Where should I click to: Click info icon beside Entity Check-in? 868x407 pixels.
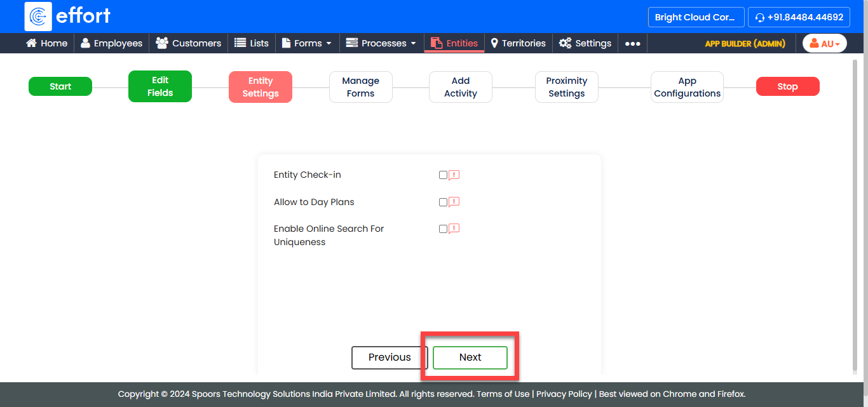click(x=454, y=175)
